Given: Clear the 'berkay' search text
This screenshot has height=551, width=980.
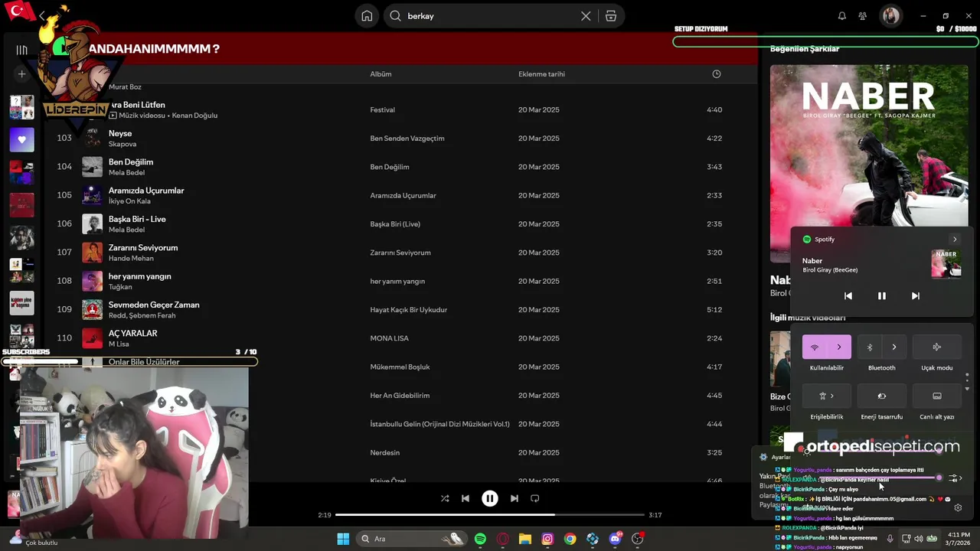Looking at the screenshot, I should [586, 16].
